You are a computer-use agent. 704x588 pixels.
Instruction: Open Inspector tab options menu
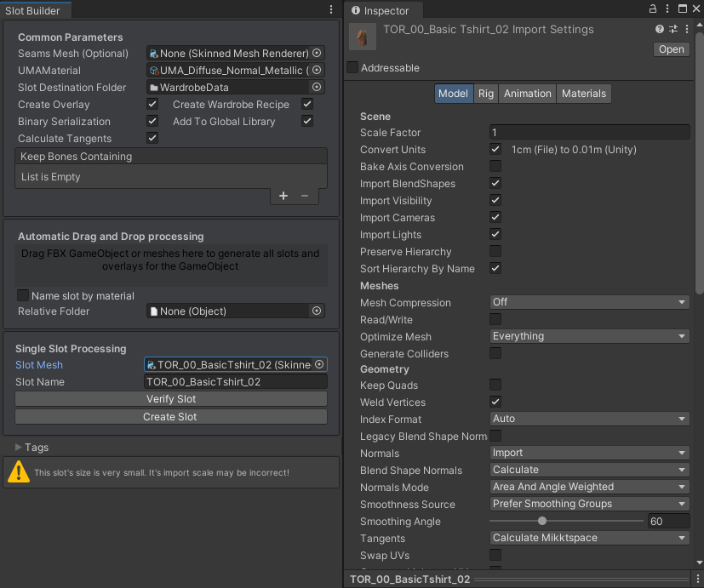coord(667,9)
